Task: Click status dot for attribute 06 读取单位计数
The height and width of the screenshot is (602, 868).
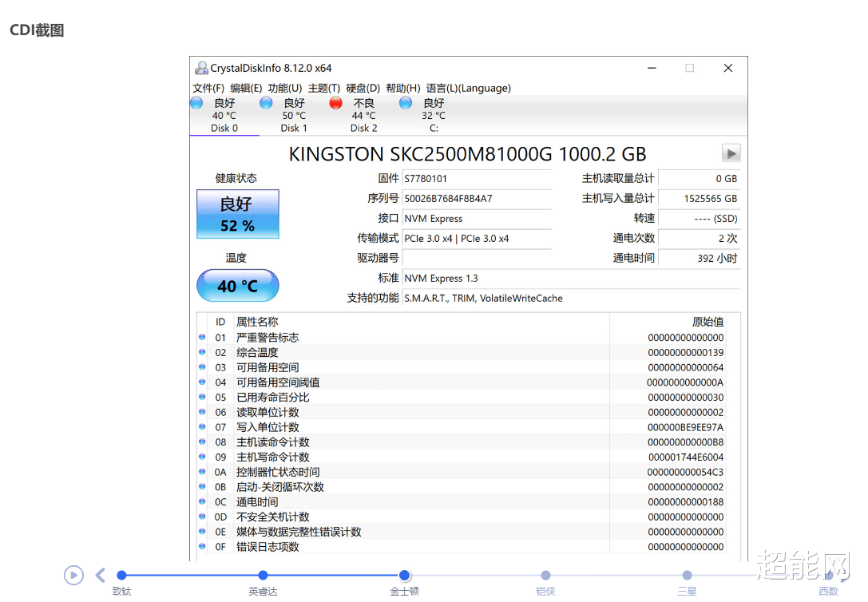Action: [x=202, y=412]
